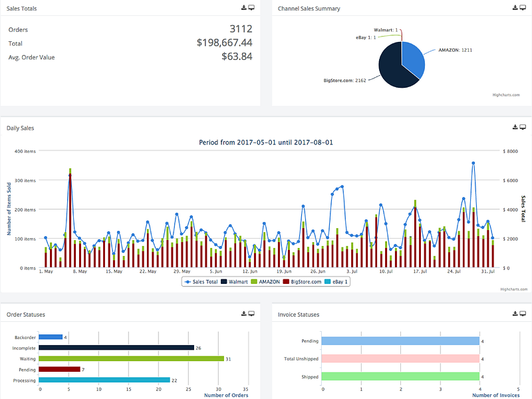Toggle eBay 1 legend entry
The width and height of the screenshot is (532, 399).
pos(339,282)
